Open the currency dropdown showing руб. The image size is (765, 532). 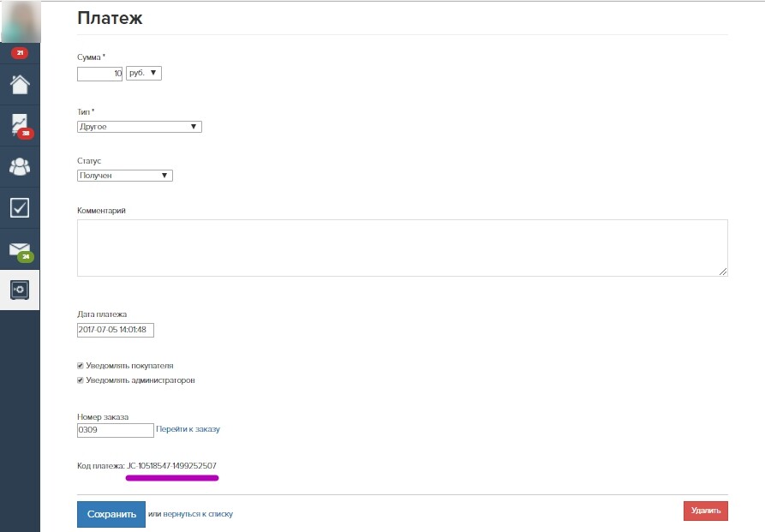144,73
